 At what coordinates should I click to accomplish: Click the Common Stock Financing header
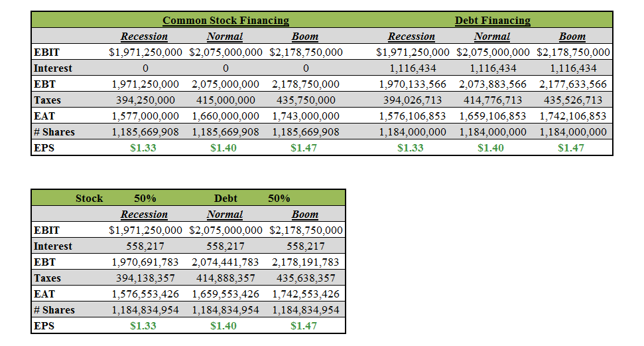click(x=225, y=21)
